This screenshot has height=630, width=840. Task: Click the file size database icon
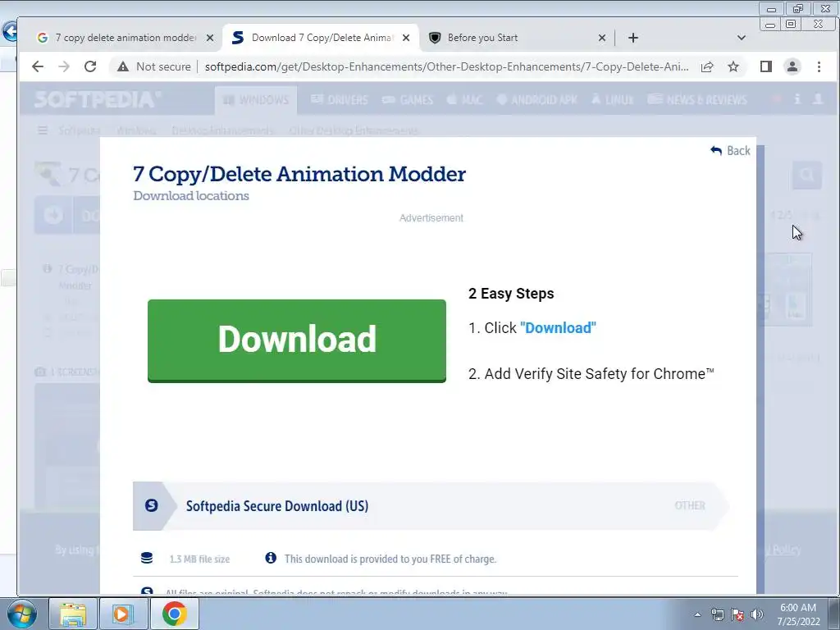tap(147, 558)
